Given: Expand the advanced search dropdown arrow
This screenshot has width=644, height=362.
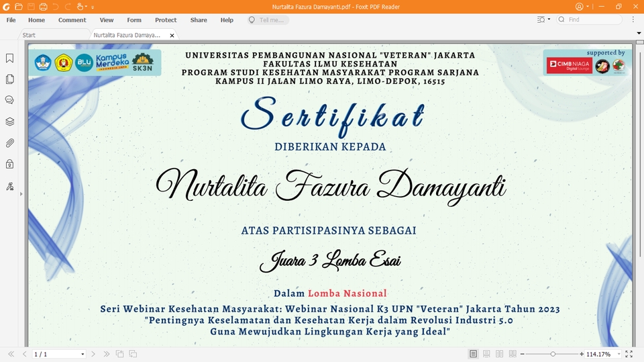Looking at the screenshot, I should pos(549,19).
